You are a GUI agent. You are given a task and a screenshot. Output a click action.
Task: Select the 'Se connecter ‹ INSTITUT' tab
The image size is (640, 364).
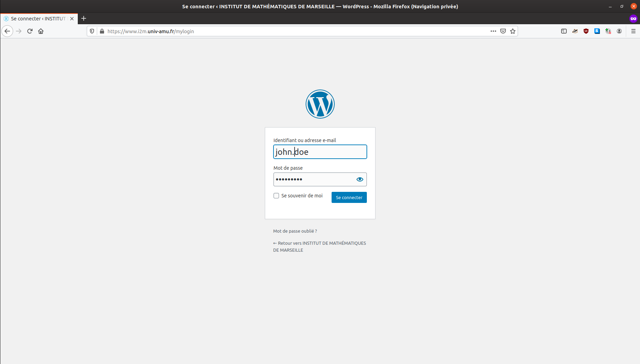click(39, 19)
